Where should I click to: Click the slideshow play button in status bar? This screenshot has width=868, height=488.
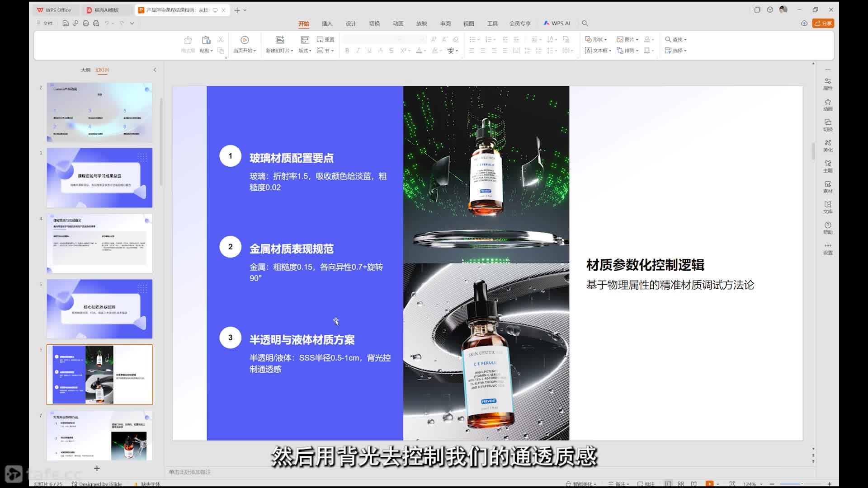coord(709,483)
